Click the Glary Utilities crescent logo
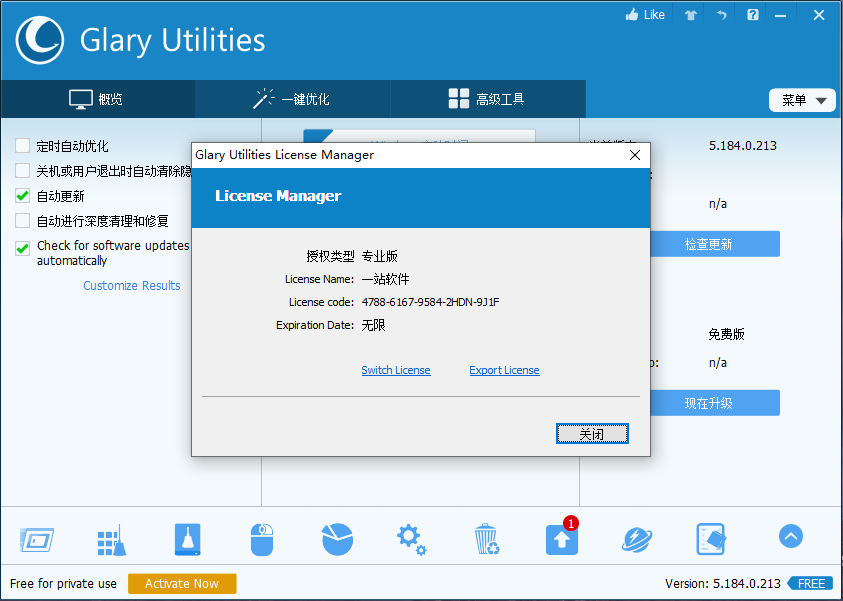This screenshot has width=843, height=601. click(40, 40)
